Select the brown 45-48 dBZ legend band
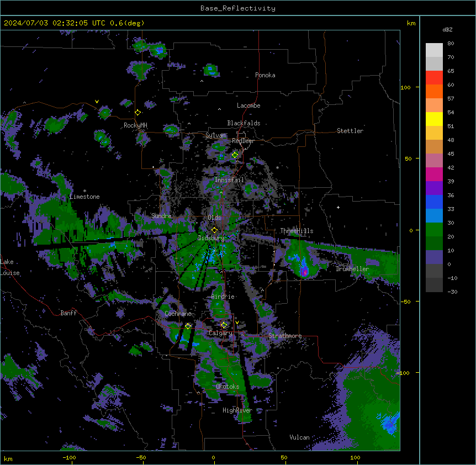The width and height of the screenshot is (476, 465). point(434,146)
